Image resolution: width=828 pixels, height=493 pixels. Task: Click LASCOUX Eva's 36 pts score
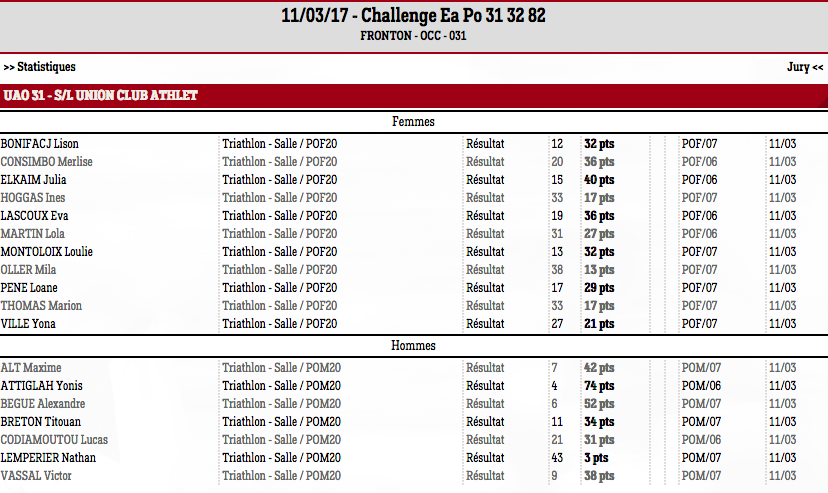click(x=599, y=216)
